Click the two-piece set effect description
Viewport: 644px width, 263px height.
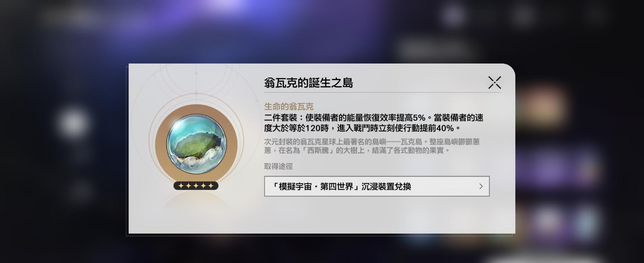374,123
